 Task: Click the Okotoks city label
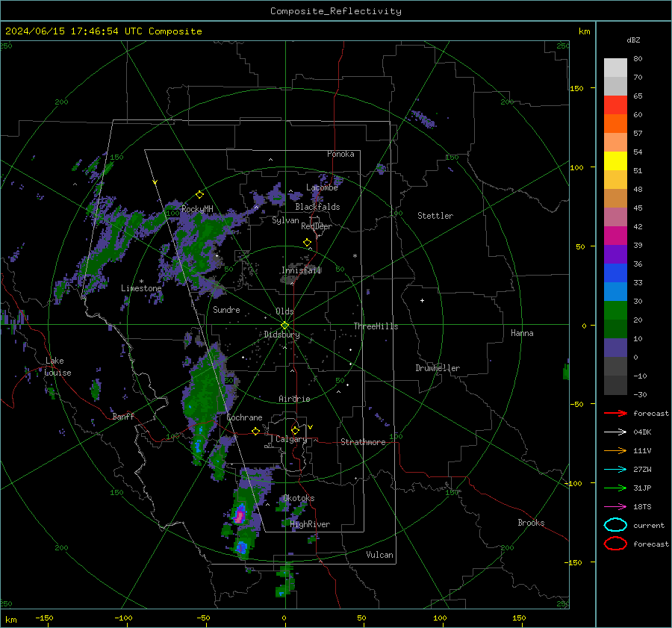[x=299, y=498]
